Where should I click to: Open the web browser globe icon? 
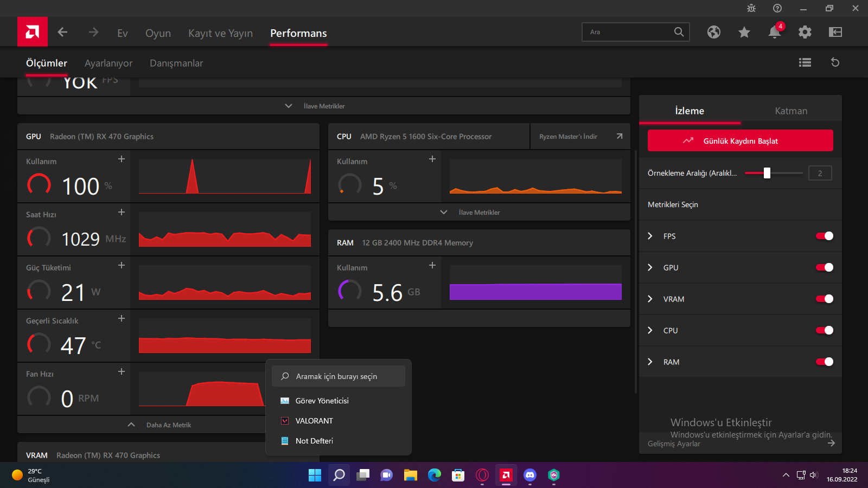coord(713,33)
